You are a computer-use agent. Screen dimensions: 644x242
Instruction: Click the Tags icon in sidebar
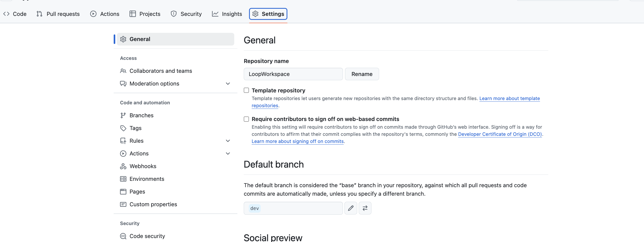pos(123,128)
